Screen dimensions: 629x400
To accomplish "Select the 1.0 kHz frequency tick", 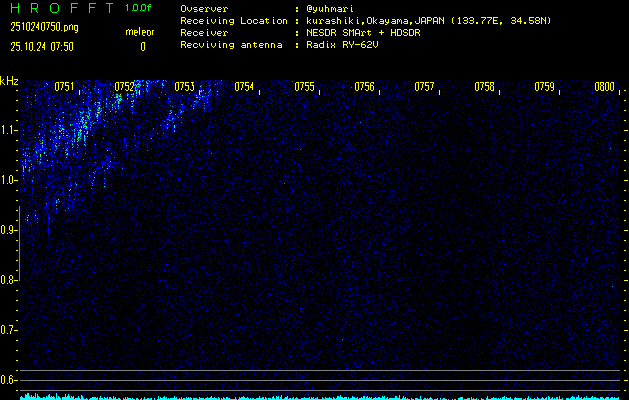I will tap(9, 180).
